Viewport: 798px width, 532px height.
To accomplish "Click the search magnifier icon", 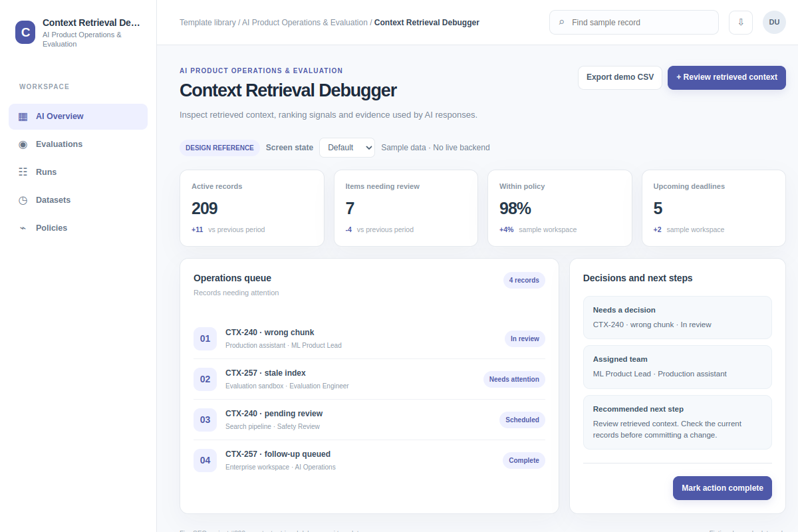I will pyautogui.click(x=561, y=23).
